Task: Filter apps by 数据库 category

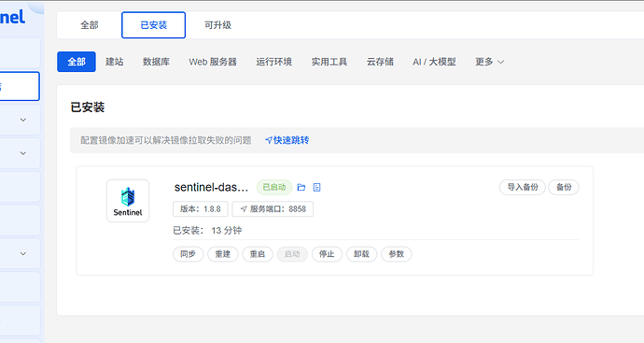Action: click(x=156, y=62)
